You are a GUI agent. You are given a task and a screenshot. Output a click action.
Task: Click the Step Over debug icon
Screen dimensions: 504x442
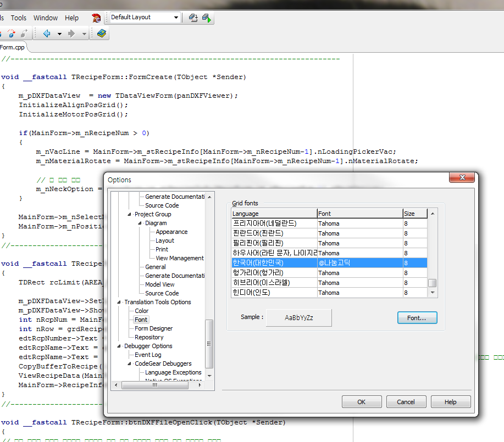(12, 34)
